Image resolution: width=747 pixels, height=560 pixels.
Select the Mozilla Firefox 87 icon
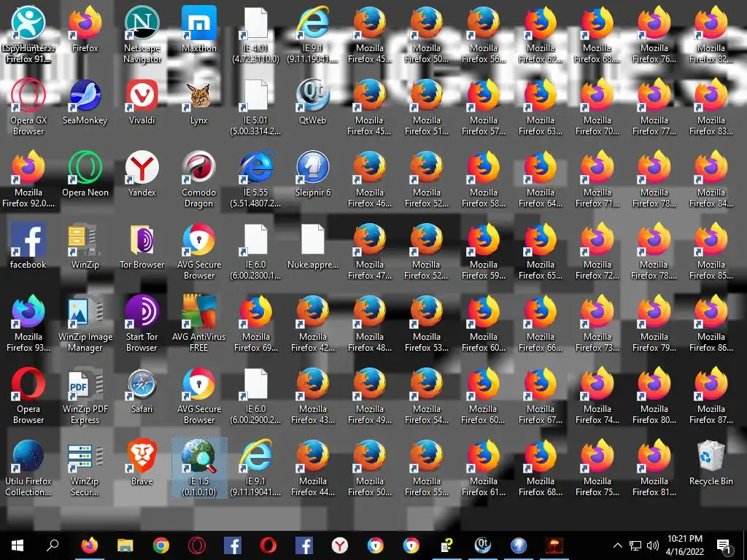[x=711, y=396]
